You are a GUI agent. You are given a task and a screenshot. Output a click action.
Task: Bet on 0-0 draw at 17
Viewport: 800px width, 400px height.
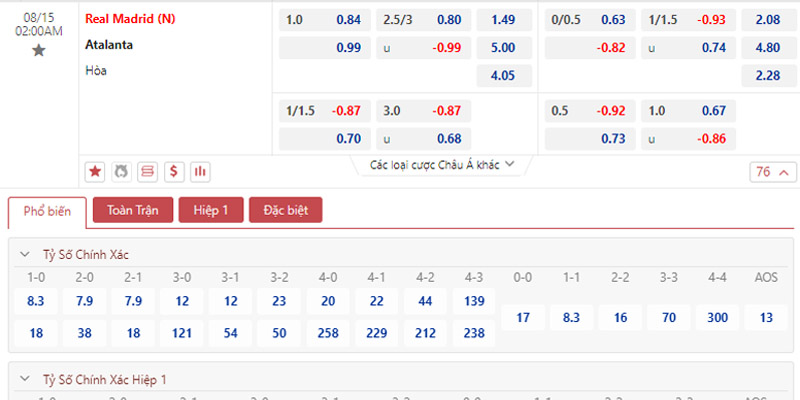(x=523, y=317)
